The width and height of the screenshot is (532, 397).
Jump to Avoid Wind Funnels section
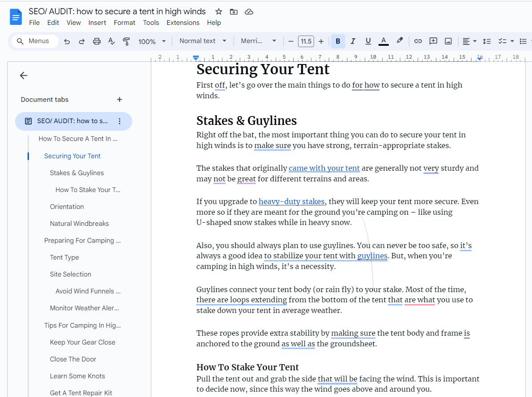88,291
